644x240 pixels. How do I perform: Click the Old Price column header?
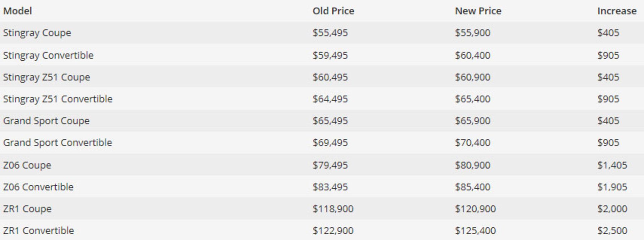[x=333, y=11]
